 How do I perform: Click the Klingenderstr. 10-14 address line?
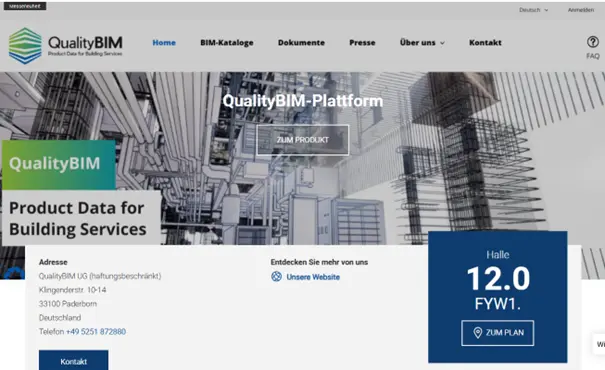click(73, 290)
